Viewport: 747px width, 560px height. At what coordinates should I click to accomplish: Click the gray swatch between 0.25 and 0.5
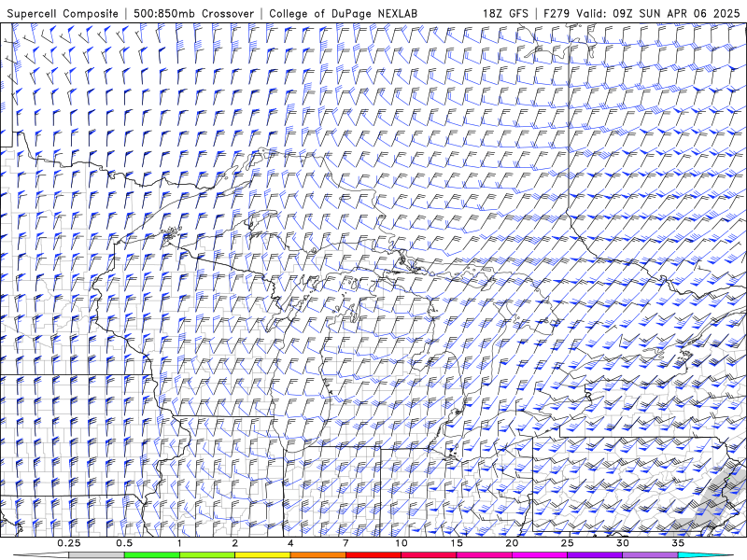point(96,555)
